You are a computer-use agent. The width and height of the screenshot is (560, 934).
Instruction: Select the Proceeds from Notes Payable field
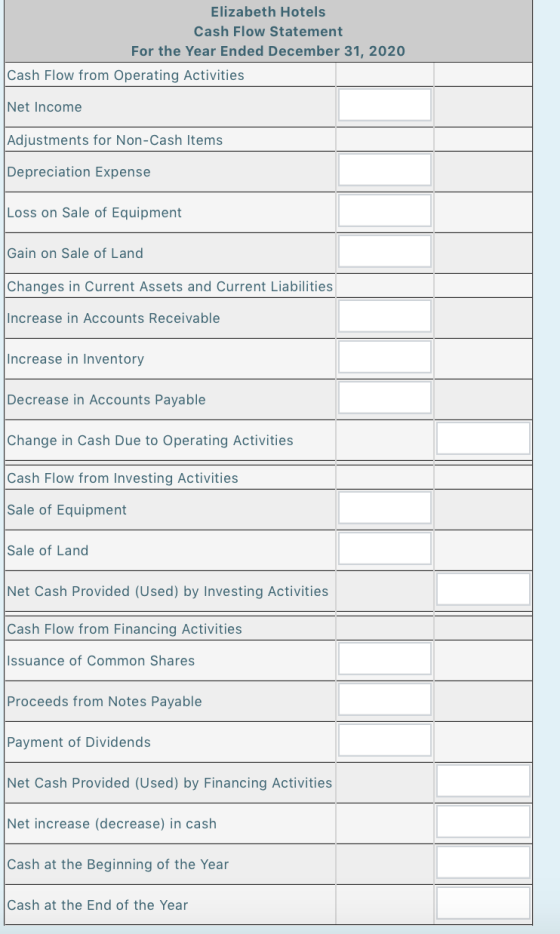(x=384, y=699)
